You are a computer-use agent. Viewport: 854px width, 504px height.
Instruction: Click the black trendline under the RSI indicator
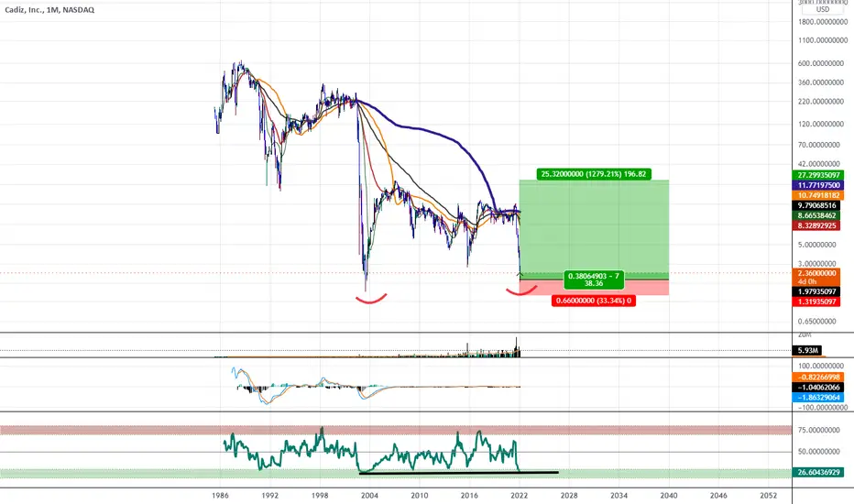[x=458, y=473]
